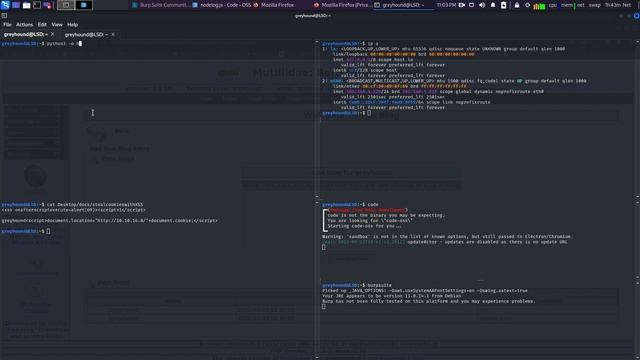Open the 11:03 PM clock calendar
640x360 pixels.
tap(446, 5)
